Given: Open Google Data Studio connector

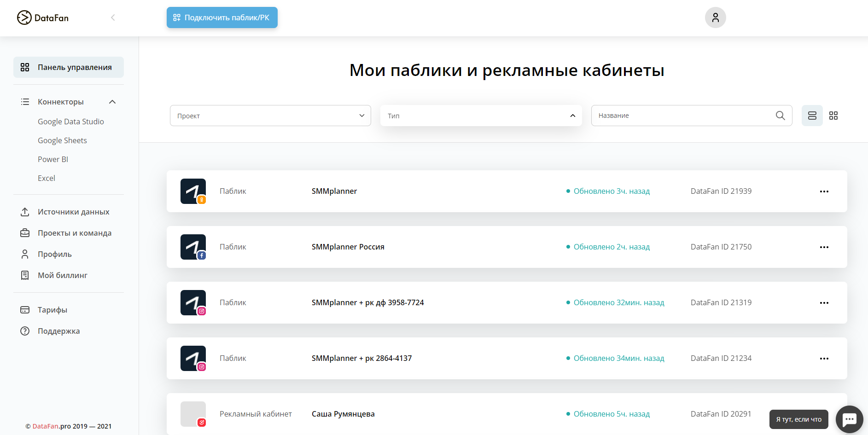Looking at the screenshot, I should (71, 122).
